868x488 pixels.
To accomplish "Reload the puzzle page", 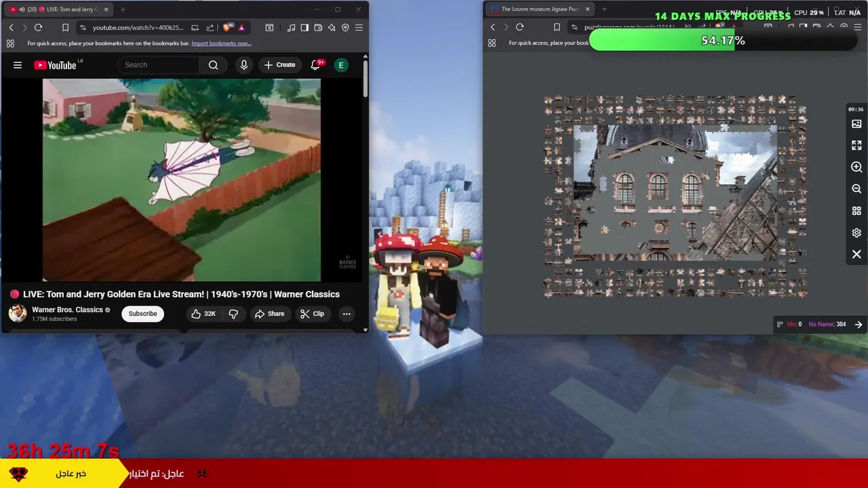I will (x=519, y=27).
